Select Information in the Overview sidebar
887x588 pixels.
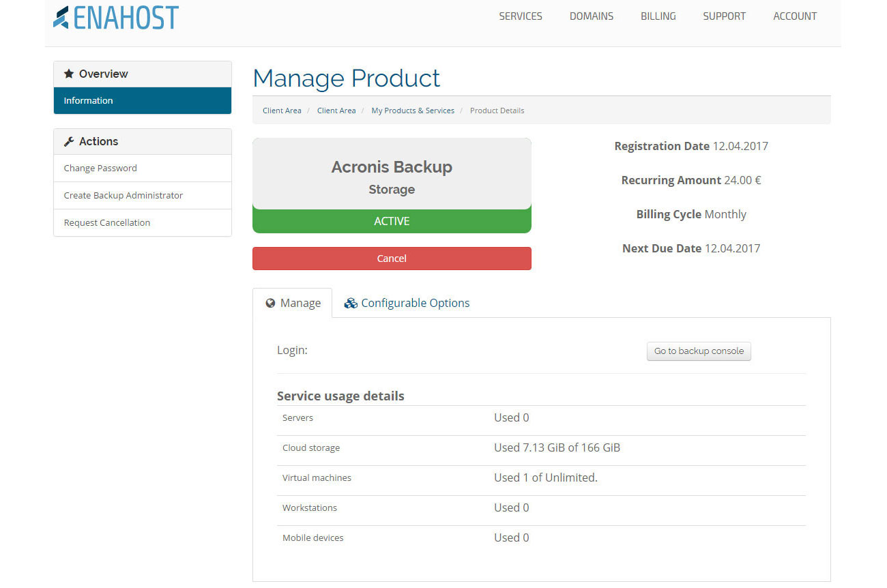coord(143,100)
